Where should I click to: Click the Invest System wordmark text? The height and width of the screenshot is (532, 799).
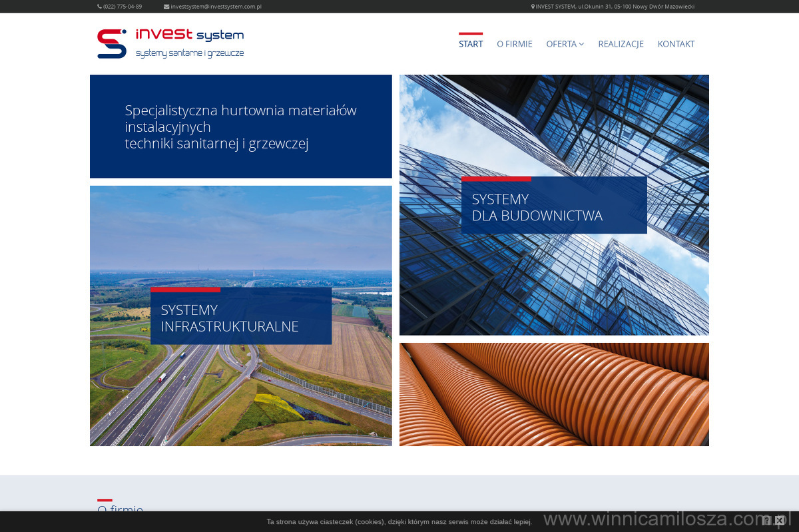pos(189,35)
